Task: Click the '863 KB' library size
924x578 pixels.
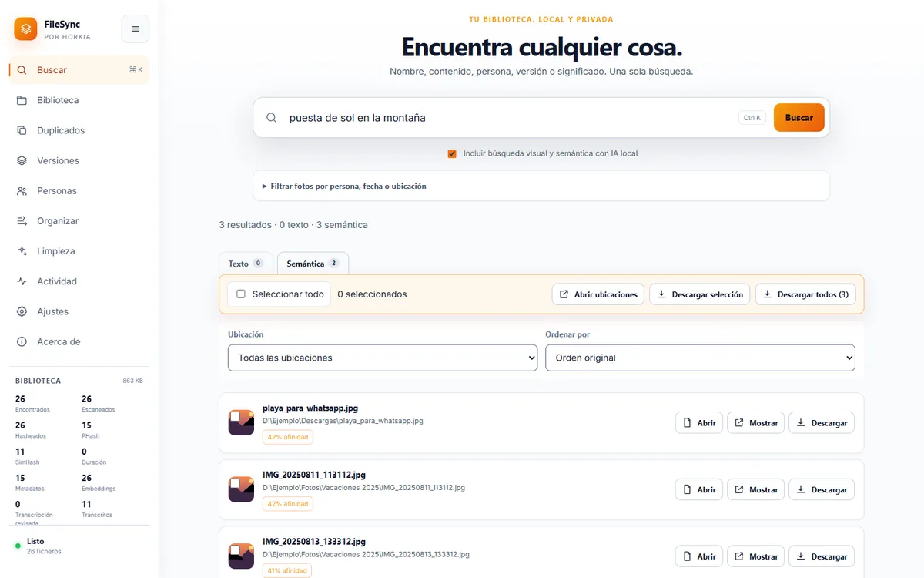Action: (x=133, y=381)
